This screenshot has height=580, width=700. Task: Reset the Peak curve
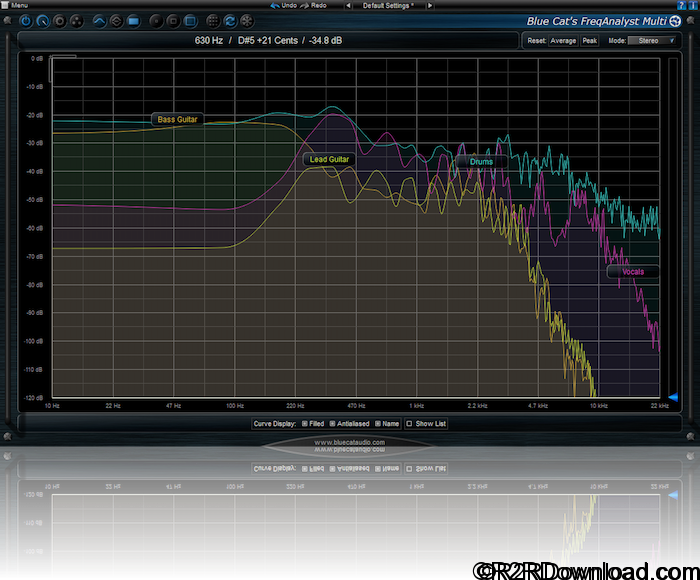(590, 41)
